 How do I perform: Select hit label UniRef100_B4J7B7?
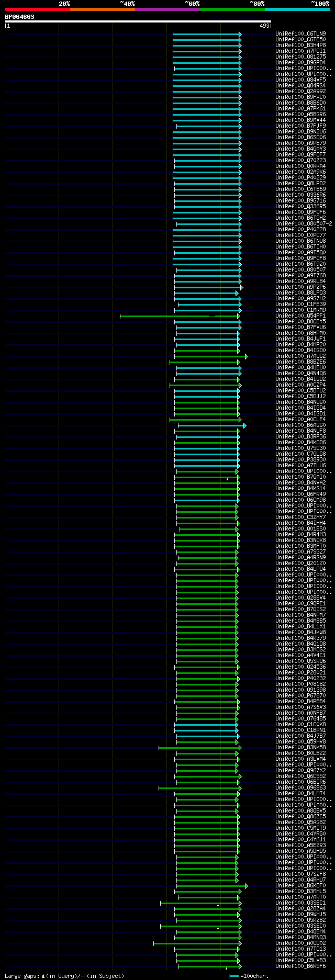(300, 736)
